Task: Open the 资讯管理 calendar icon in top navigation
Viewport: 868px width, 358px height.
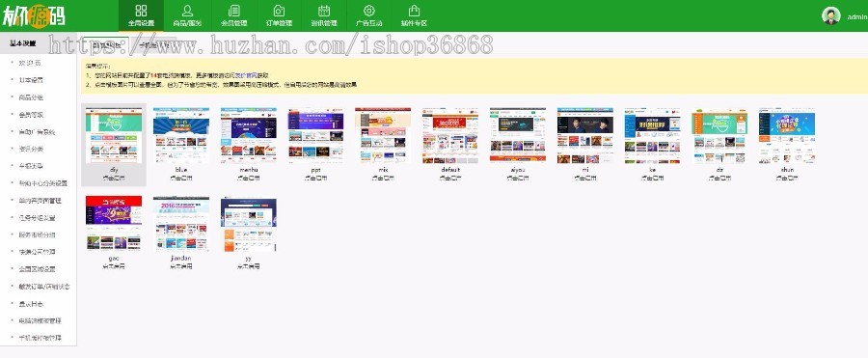Action: coord(324,11)
